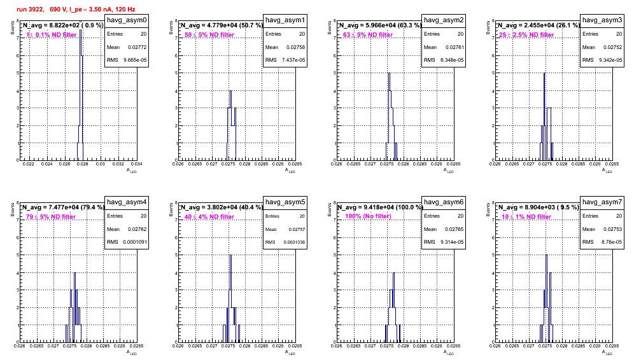Screen dimensions: 634x364
Task: Click Mean 0.02761 in havg_asym2 stats
Action: tap(444, 47)
